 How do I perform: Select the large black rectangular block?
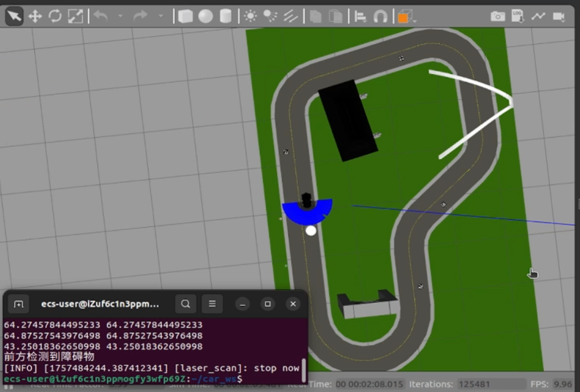click(348, 121)
